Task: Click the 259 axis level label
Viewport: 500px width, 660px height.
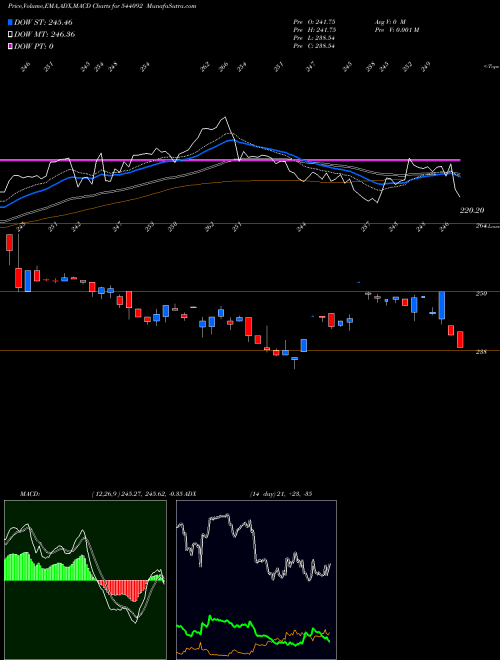Action: click(481, 293)
